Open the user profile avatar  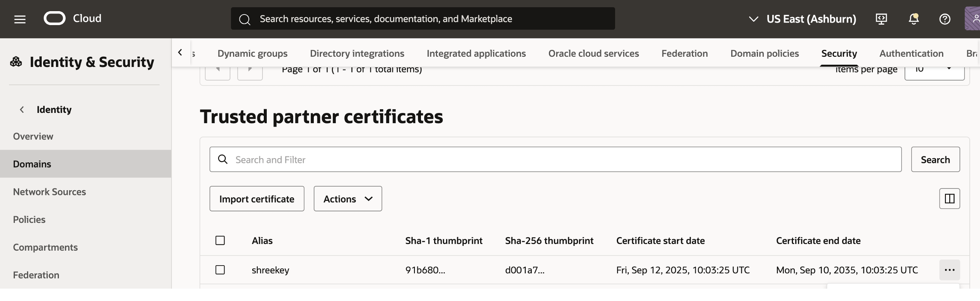(972, 18)
